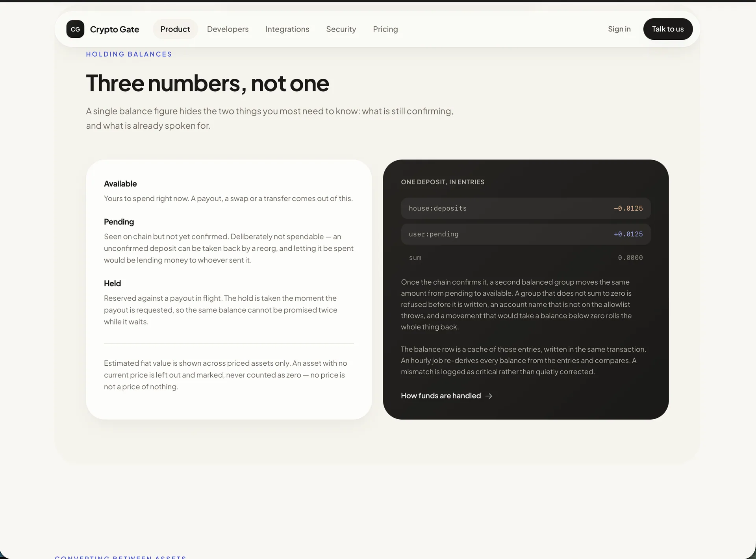Screen dimensions: 756x559
Task: Click the sum row label
Action: point(415,258)
